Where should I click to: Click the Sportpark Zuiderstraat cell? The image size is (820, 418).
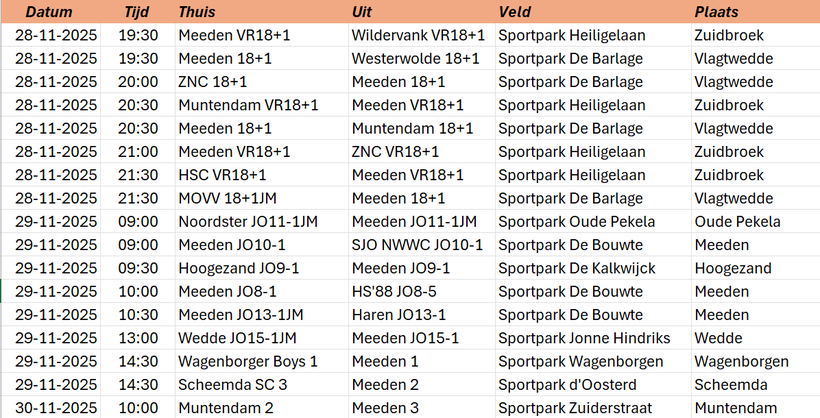point(575,408)
